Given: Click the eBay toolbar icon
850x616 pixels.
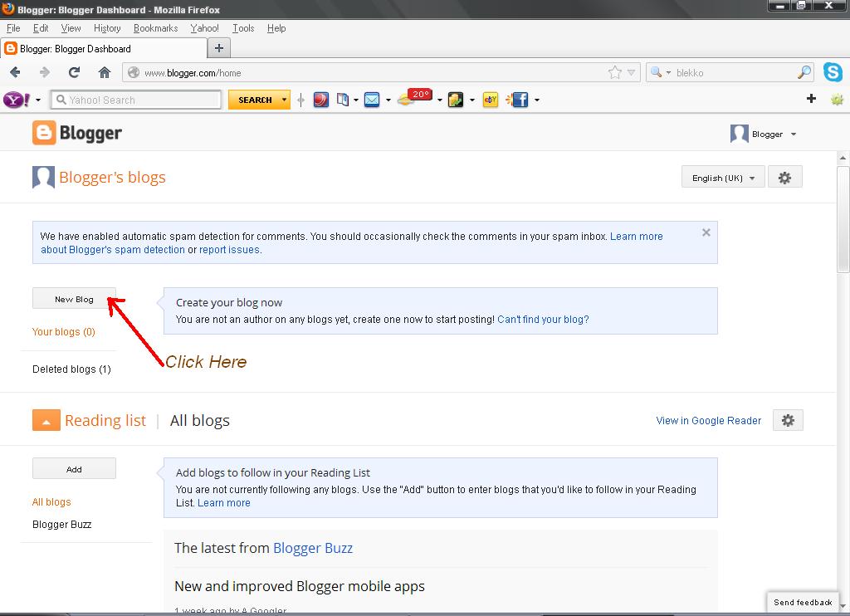Looking at the screenshot, I should 490,100.
